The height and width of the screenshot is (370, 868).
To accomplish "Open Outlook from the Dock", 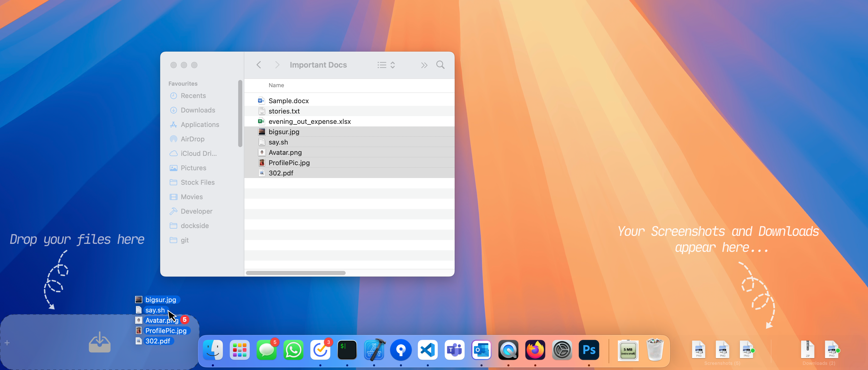I will (481, 350).
